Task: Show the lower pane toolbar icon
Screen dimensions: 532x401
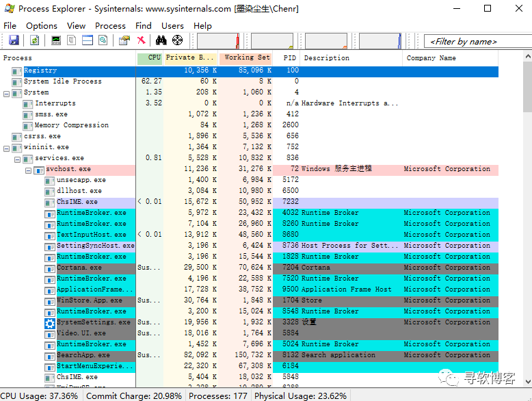Action: (x=88, y=40)
